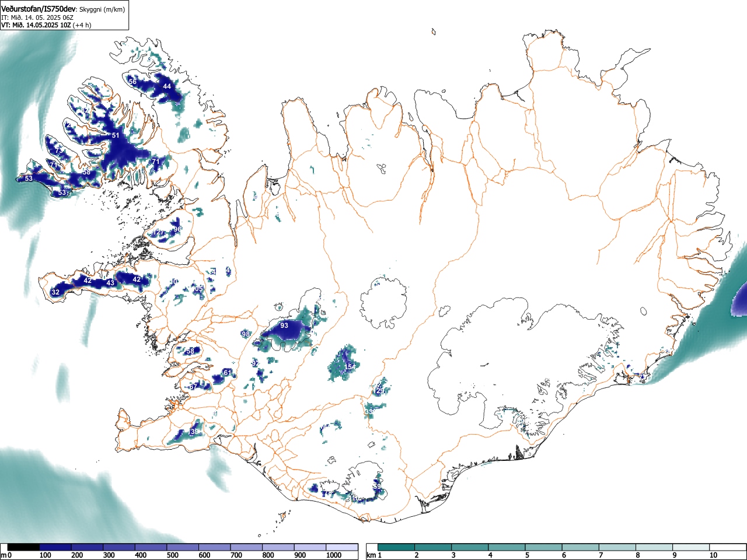Click the visibility value '39' near the south coast
747x560 pixels.
coord(377,487)
